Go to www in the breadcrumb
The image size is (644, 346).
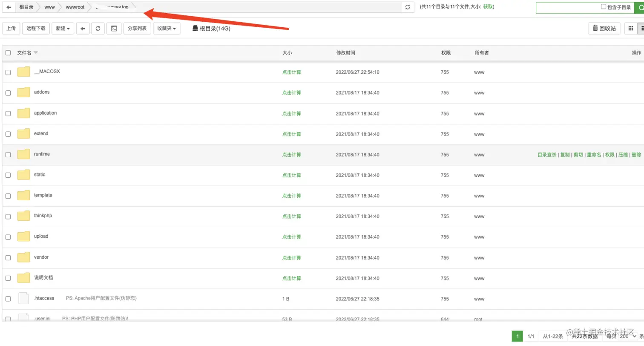click(49, 7)
